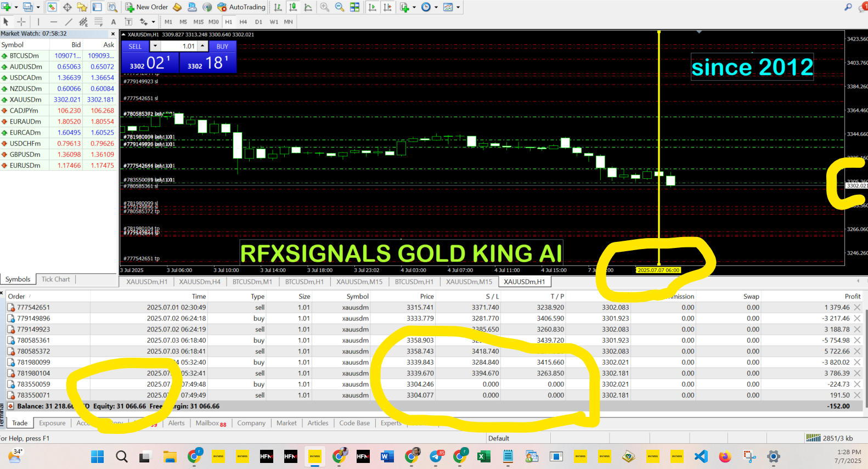Open the MetaEditor book icon
The height and width of the screenshot is (469, 868).
coord(177,7)
